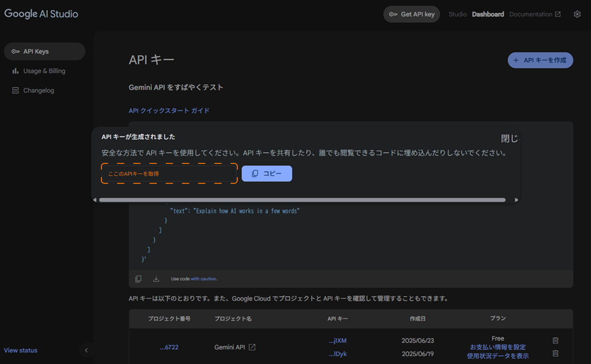
Task: Open the settings gear icon
Action: click(577, 14)
